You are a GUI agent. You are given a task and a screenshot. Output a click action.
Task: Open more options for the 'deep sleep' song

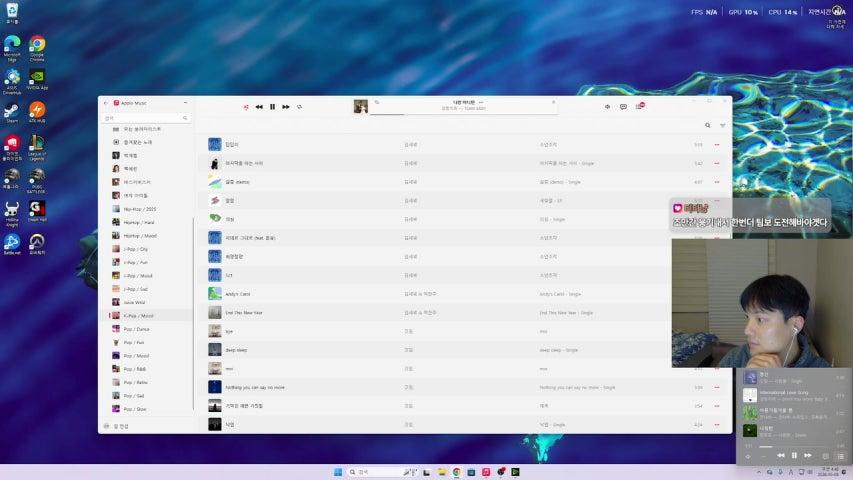tap(717, 350)
